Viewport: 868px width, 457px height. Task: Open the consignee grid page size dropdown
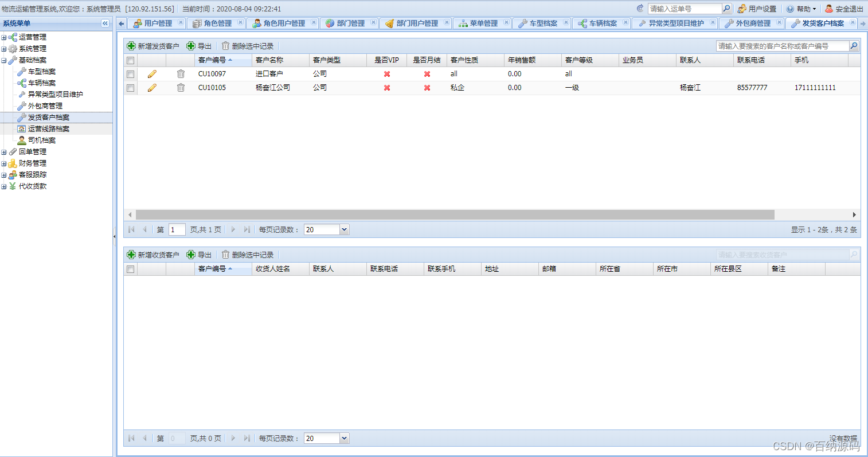(x=344, y=438)
